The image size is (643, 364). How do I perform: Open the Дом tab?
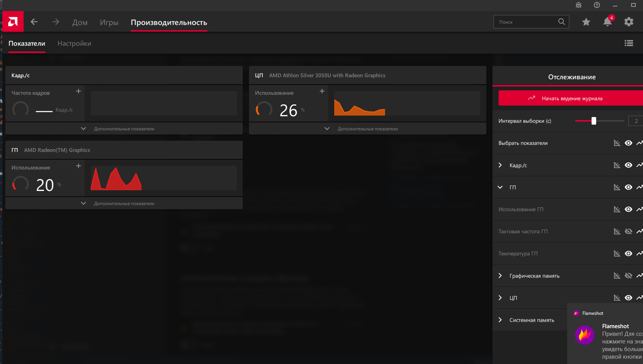(x=80, y=22)
